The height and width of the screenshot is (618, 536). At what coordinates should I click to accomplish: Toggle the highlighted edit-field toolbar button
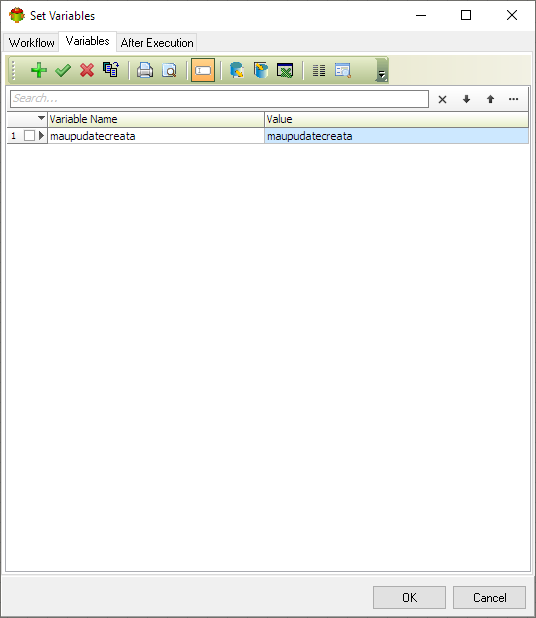(x=203, y=70)
